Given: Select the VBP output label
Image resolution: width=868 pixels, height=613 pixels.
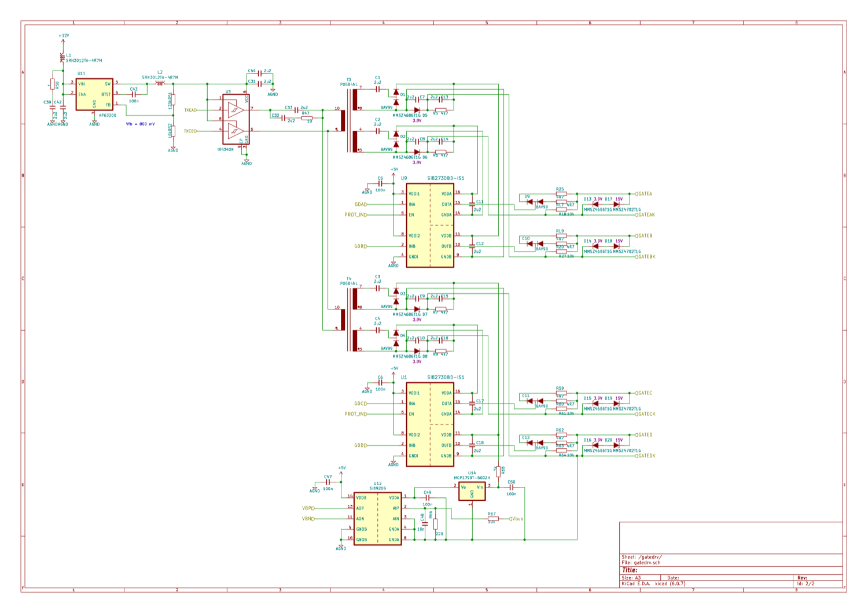Looking at the screenshot, I should (x=308, y=508).
